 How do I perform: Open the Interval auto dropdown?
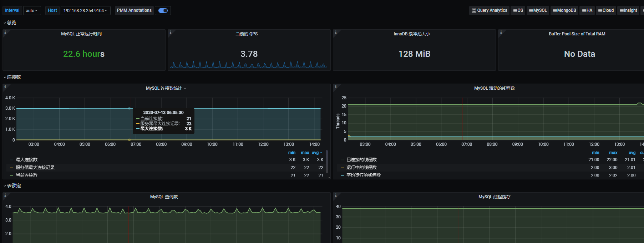[32, 11]
